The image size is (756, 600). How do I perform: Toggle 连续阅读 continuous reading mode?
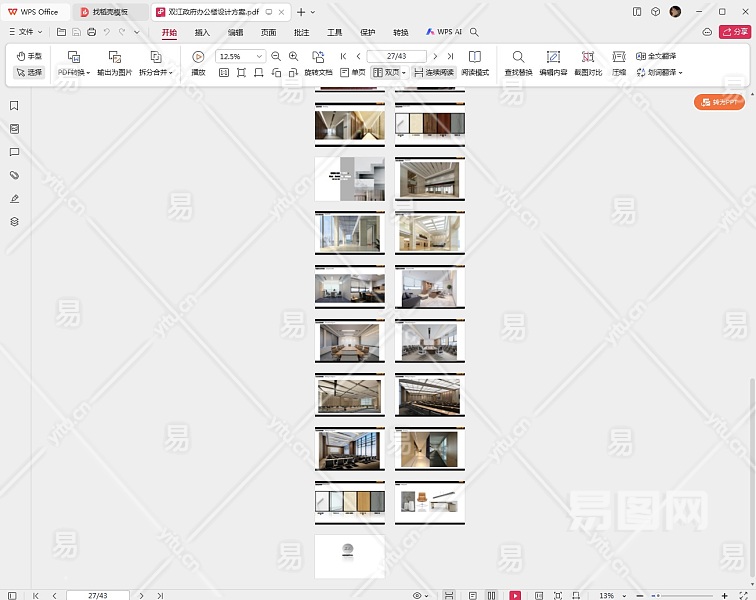click(434, 73)
